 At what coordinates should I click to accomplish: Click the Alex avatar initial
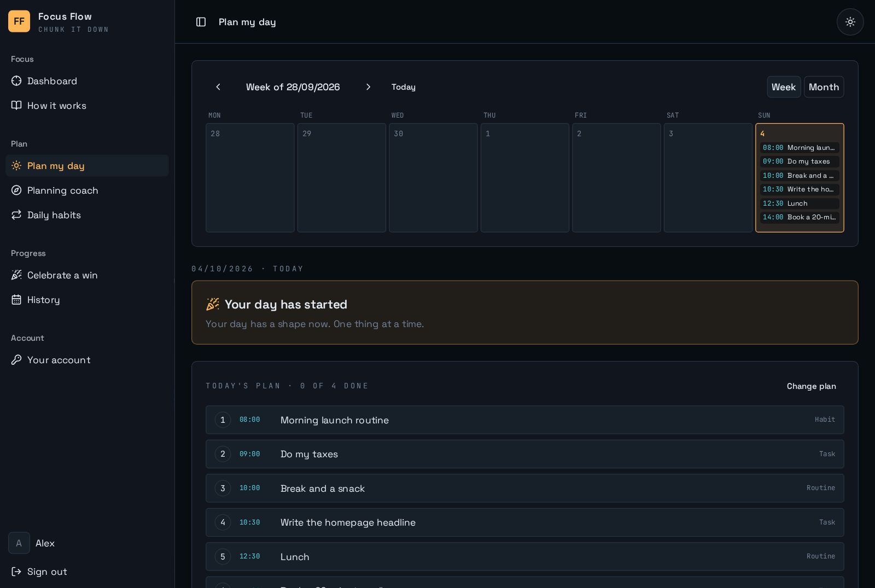point(19,543)
